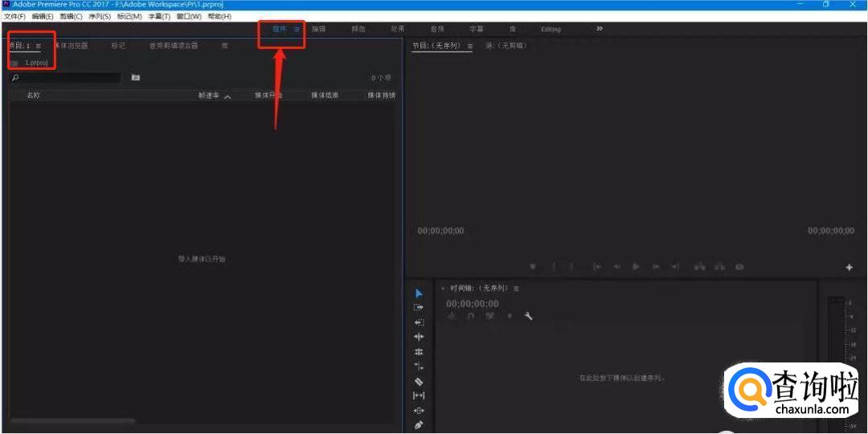Show hidden workspaces with double-arrow overflow
This screenshot has width=868, height=434.
pos(600,29)
